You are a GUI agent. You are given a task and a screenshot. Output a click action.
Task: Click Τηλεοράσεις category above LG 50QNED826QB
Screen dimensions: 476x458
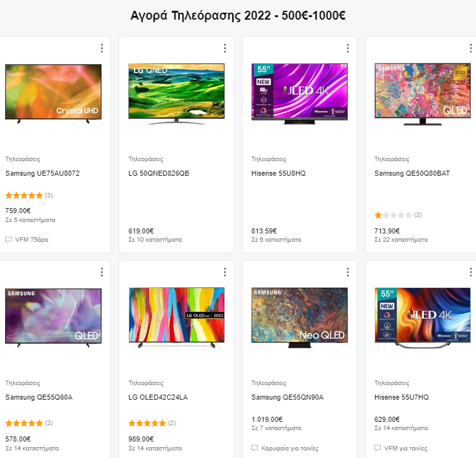click(x=146, y=159)
